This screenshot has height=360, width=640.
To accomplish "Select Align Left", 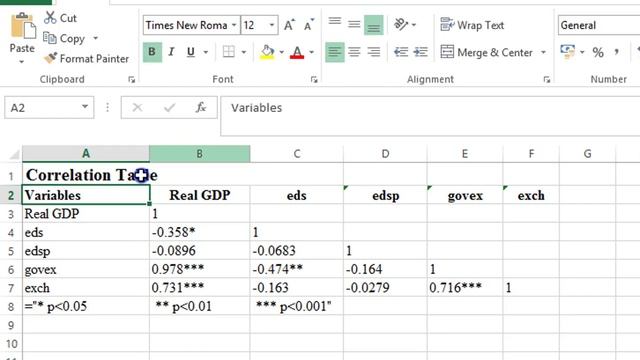I will (335, 52).
